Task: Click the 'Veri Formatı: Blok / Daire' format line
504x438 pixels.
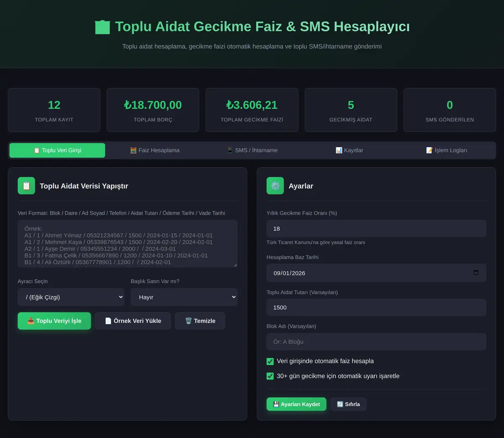Action: 121,213
